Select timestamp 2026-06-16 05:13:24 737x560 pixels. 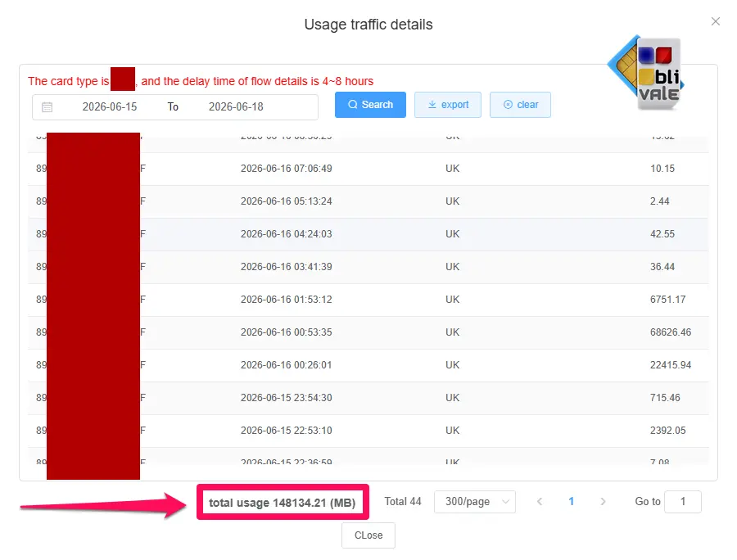tap(287, 201)
